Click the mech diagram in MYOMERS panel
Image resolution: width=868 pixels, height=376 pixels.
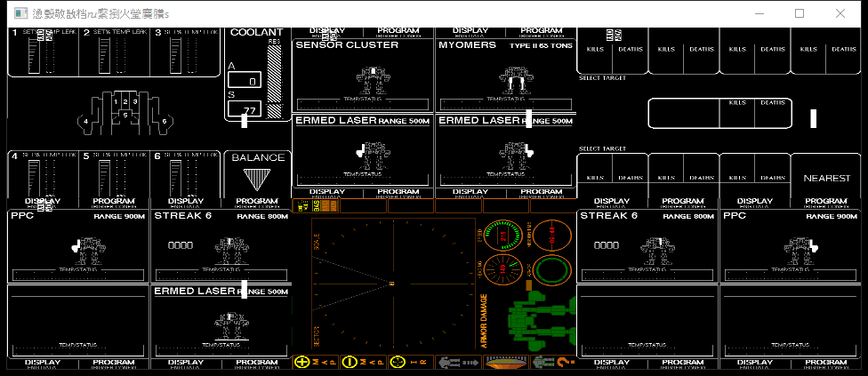pyautogui.click(x=517, y=81)
